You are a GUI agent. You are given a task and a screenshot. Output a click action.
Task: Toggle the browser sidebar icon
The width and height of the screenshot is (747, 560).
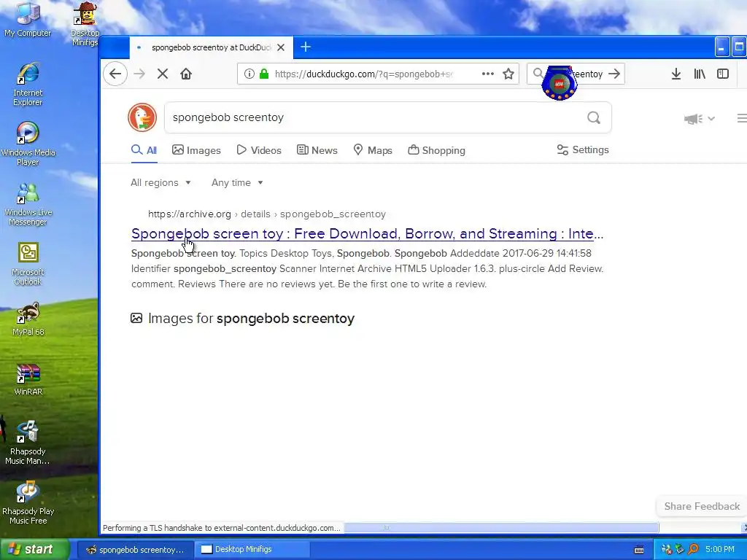723,74
